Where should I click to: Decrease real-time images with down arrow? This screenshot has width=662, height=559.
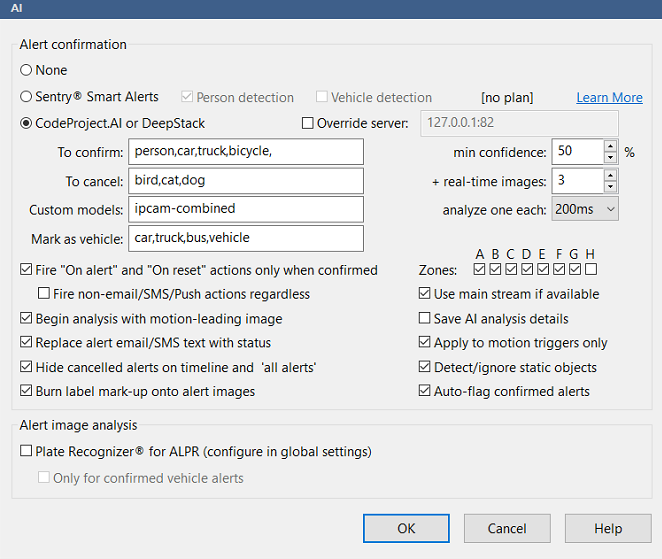610,187
